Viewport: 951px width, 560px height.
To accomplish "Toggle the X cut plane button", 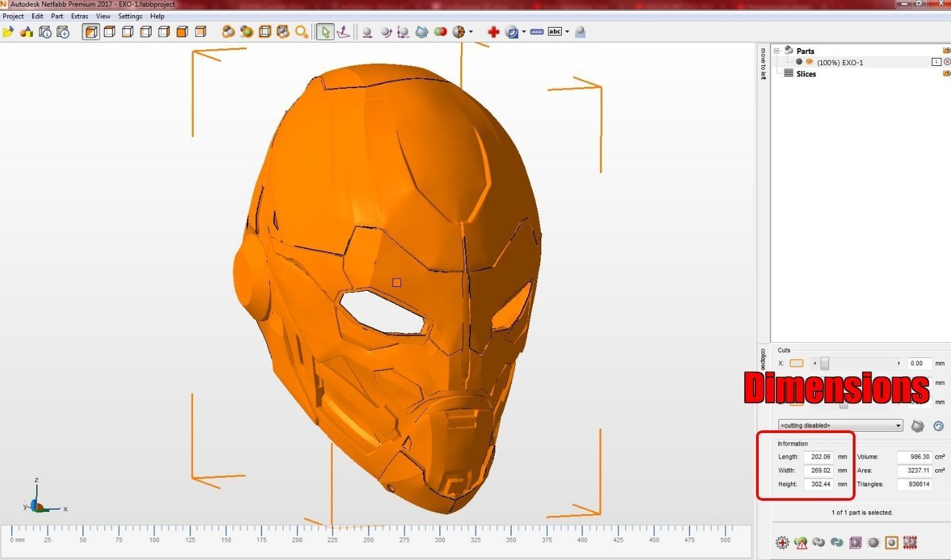I will point(796,363).
